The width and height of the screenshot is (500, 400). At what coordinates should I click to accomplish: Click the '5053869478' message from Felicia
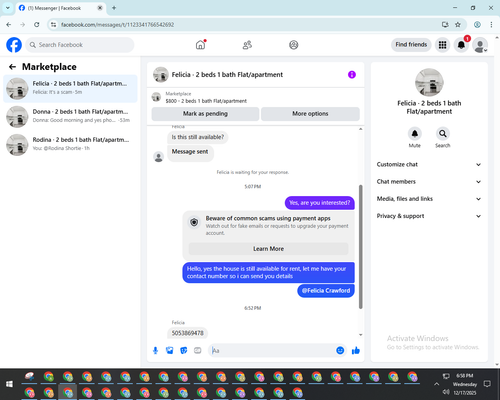coord(187,333)
